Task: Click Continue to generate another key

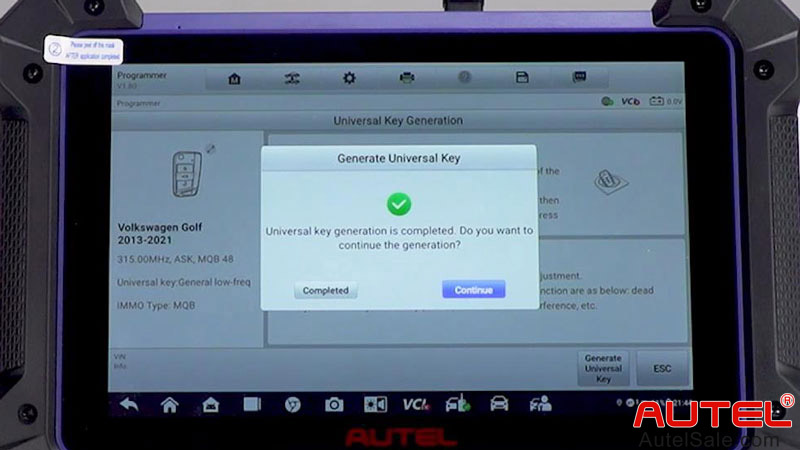Action: 473,290
